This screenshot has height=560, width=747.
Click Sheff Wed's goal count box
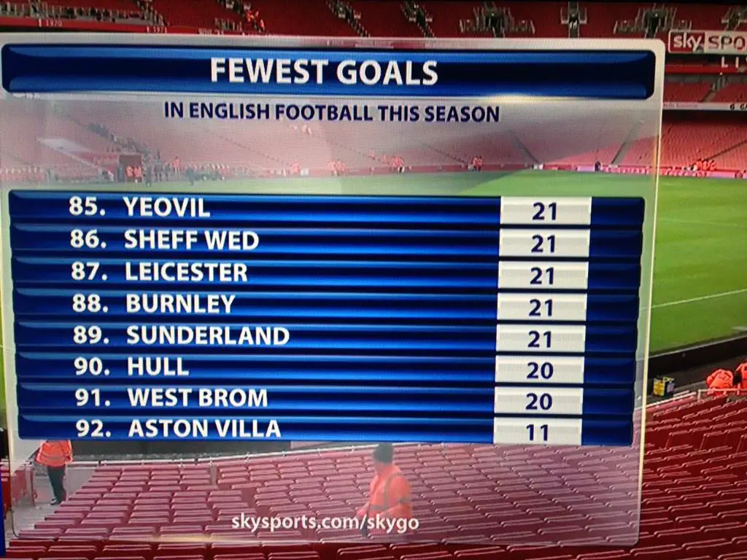pyautogui.click(x=544, y=244)
